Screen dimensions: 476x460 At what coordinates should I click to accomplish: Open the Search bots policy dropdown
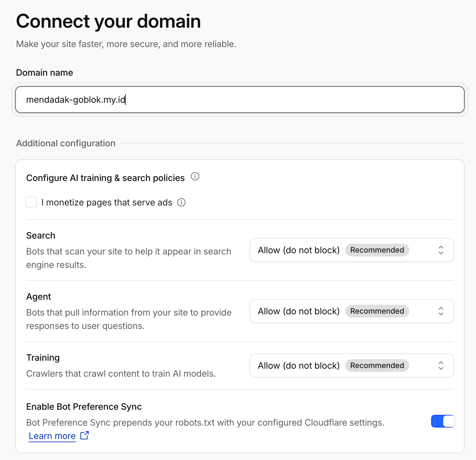pos(352,250)
